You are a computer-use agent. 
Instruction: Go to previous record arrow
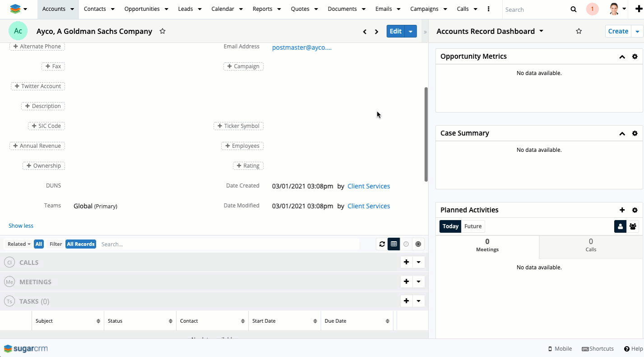coord(365,32)
